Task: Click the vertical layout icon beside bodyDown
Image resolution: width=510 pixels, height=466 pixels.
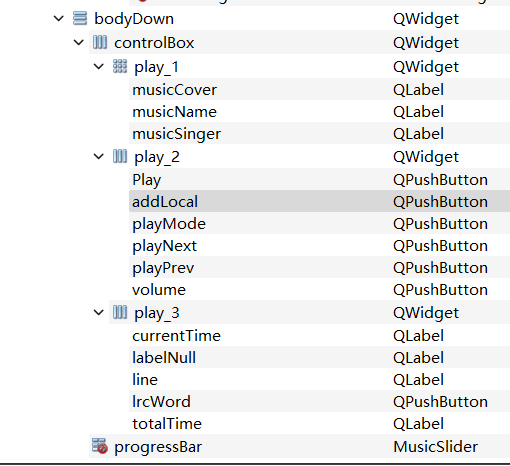Action: 80,18
